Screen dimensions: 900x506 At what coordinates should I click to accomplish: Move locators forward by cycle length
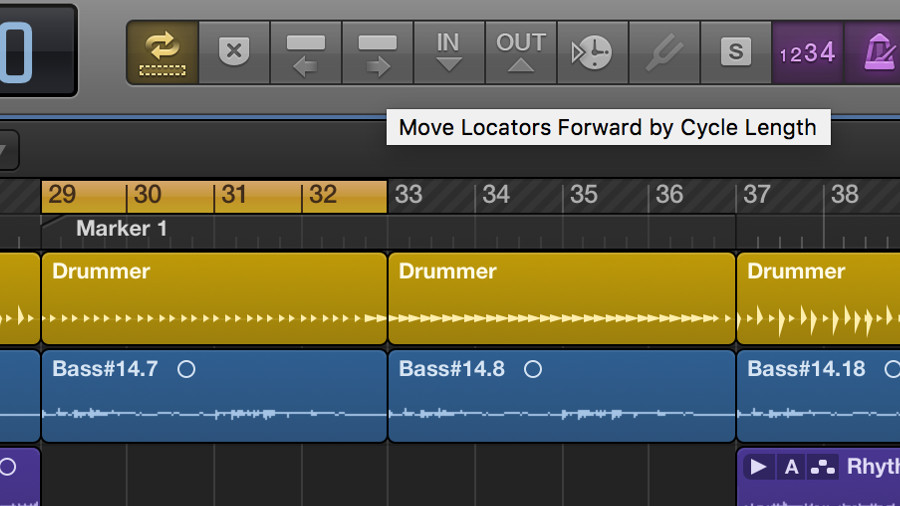377,52
